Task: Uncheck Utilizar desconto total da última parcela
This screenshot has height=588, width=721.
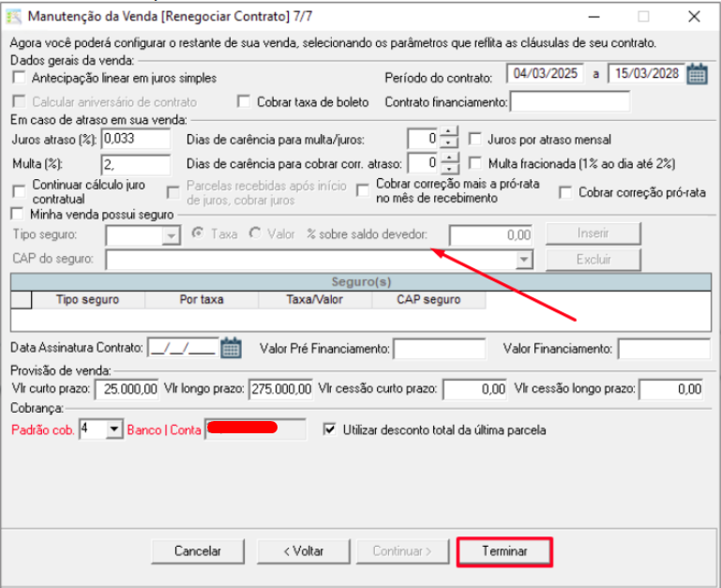Action: (x=329, y=430)
